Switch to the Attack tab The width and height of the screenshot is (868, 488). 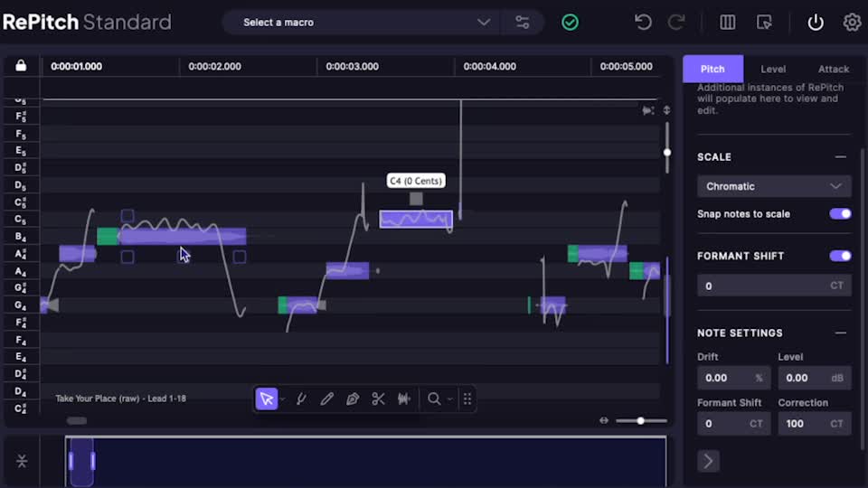pos(833,69)
